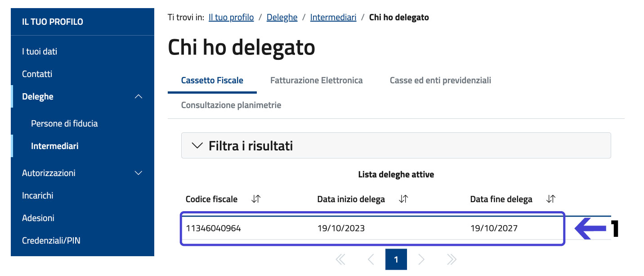Select Consultazione planimetrie tab
The image size is (644, 276).
pyautogui.click(x=231, y=105)
